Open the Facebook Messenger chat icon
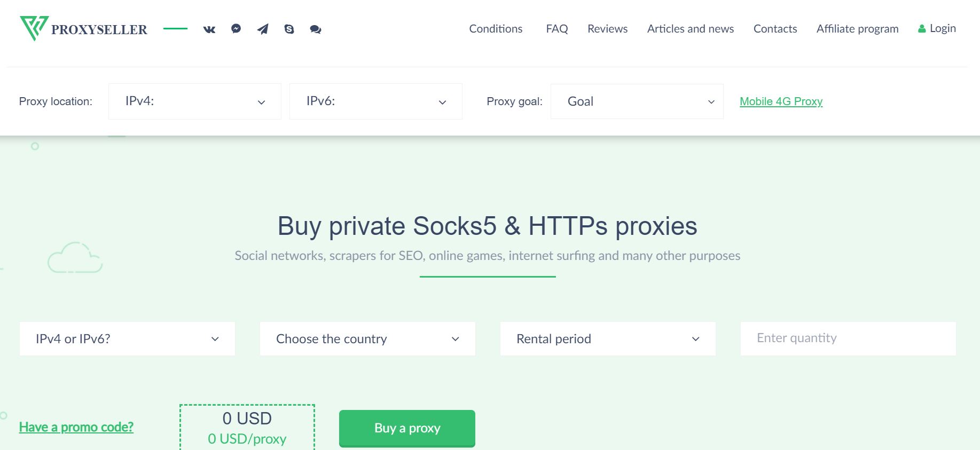The width and height of the screenshot is (980, 450). coord(236,29)
